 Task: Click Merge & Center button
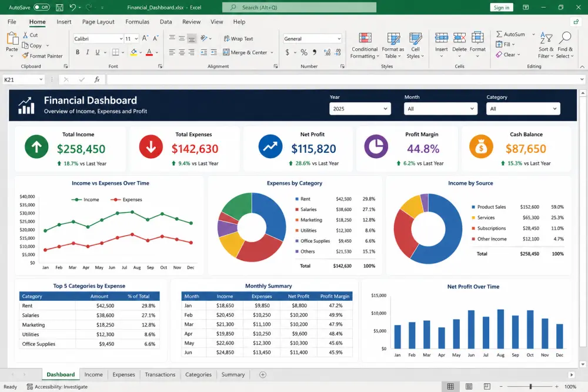245,52
